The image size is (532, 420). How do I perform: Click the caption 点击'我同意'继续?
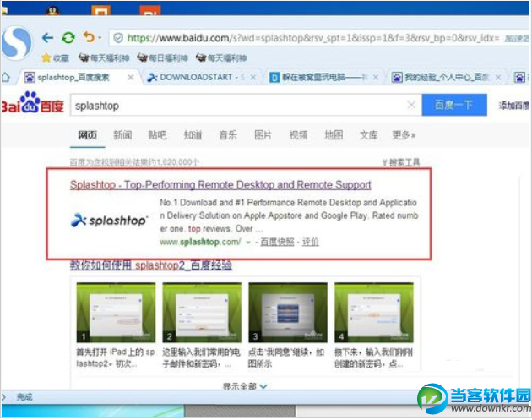tap(286, 357)
